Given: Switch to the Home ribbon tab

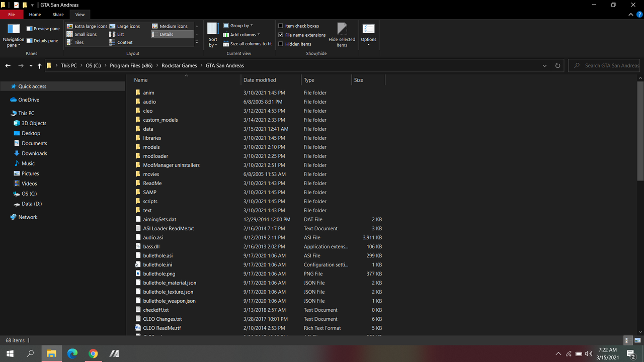Looking at the screenshot, I should tap(35, 15).
